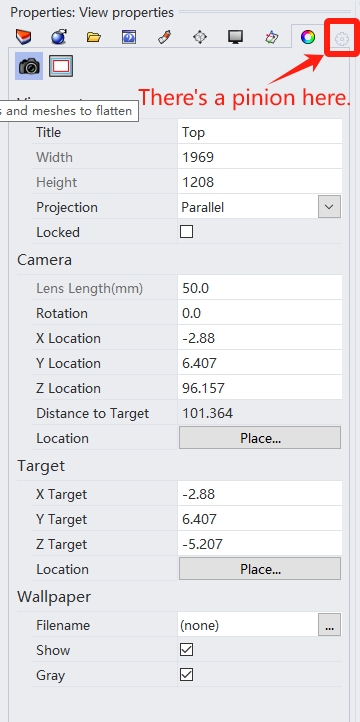This screenshot has width=360, height=722.
Task: Click the color wheel Properties tab
Action: tap(308, 37)
